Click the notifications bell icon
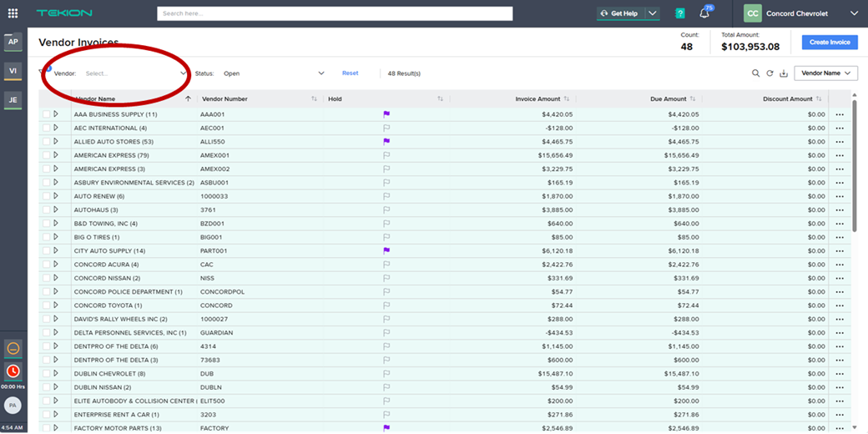 pyautogui.click(x=705, y=13)
